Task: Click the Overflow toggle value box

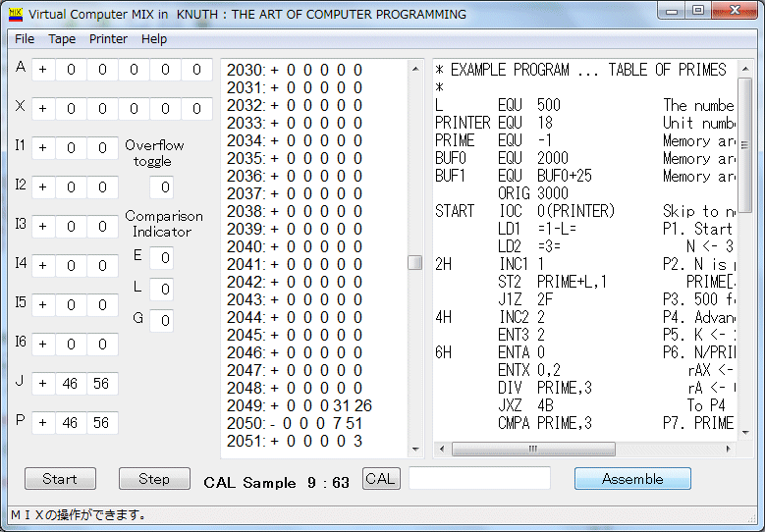Action: click(161, 187)
